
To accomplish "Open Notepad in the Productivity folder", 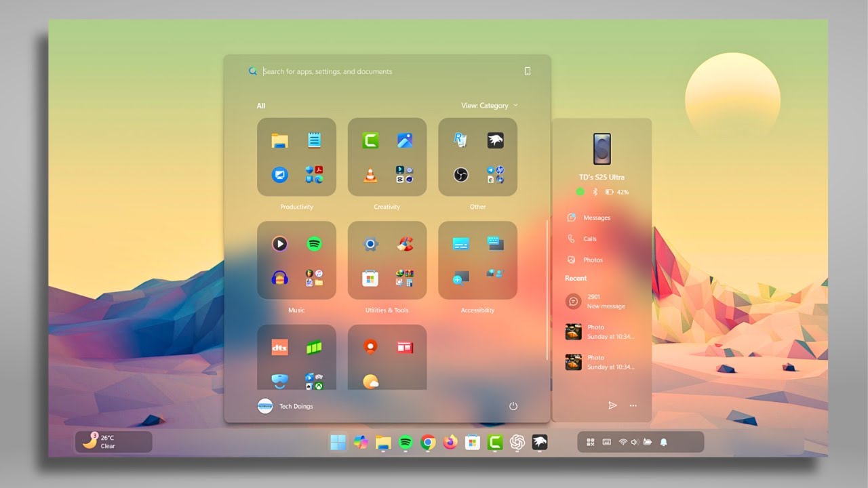I will point(314,140).
